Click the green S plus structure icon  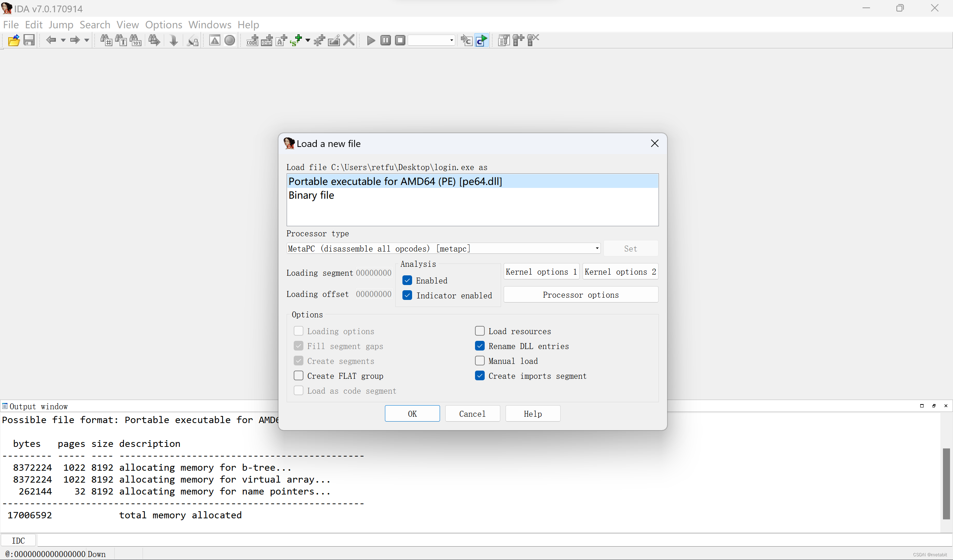(x=296, y=40)
